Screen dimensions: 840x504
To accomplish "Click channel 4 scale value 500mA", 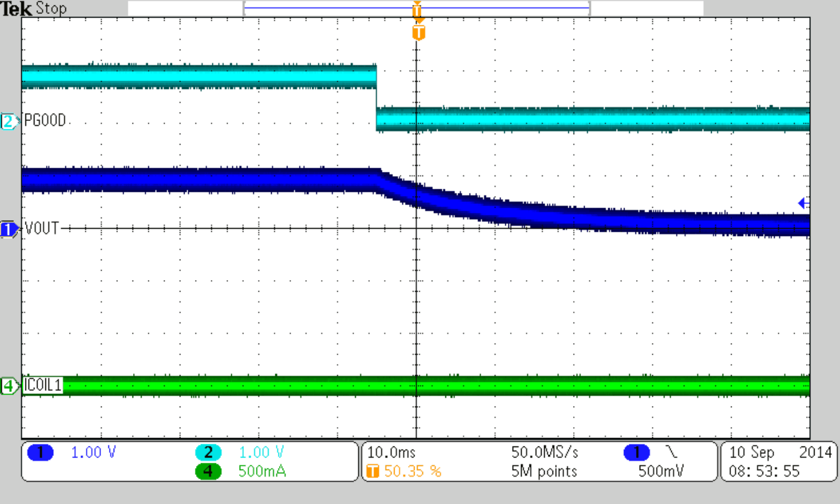I will click(x=262, y=471).
